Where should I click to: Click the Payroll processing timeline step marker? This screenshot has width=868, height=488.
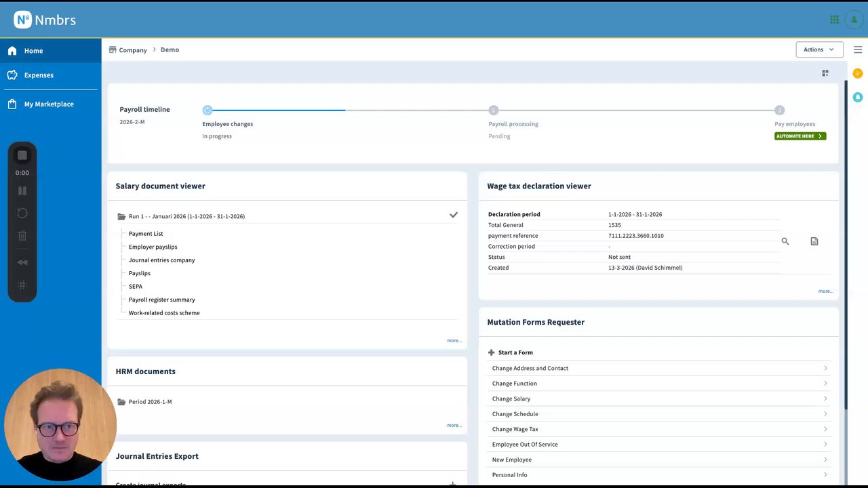pos(493,110)
